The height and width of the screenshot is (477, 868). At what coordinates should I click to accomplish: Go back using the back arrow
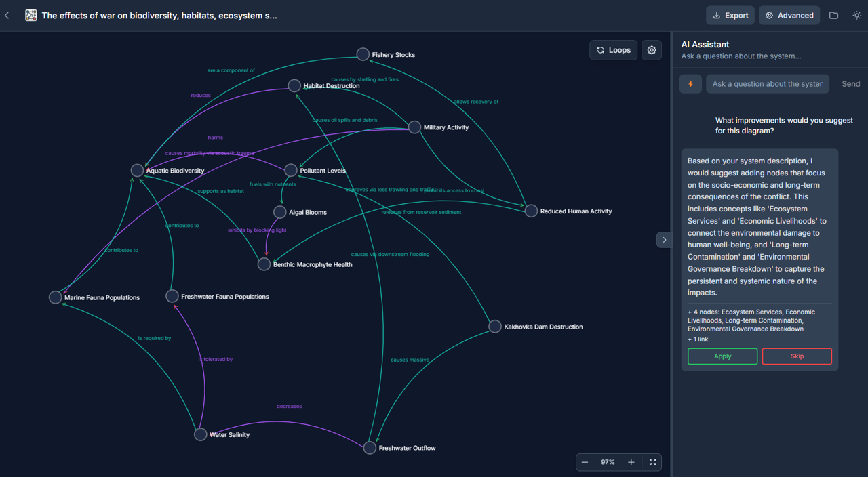pos(7,15)
